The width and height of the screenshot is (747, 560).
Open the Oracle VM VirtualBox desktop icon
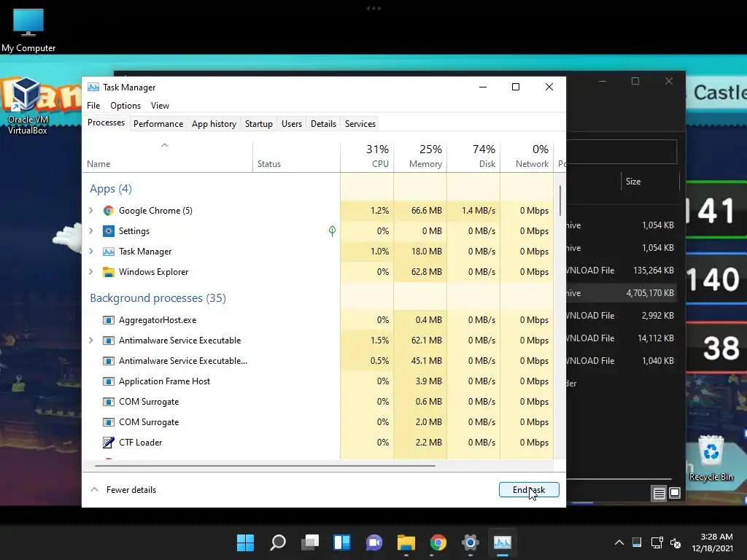pyautogui.click(x=27, y=106)
